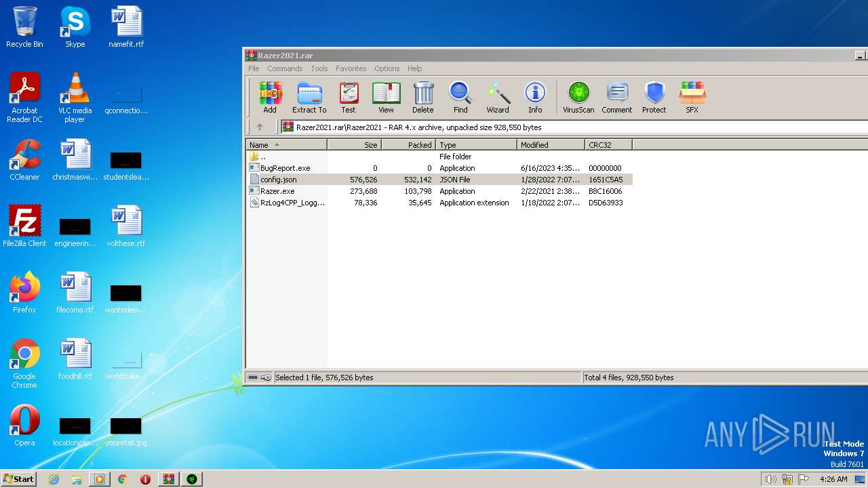
Task: Launch the Wizard tool
Action: pyautogui.click(x=498, y=97)
